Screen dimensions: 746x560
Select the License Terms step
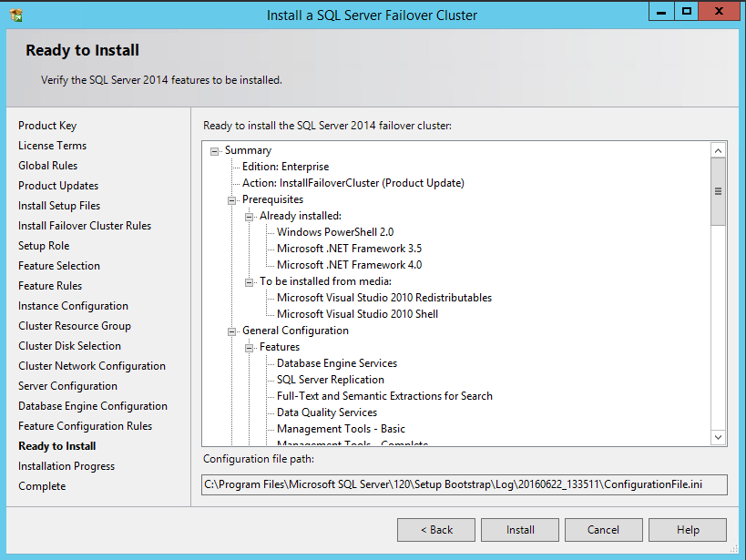point(52,146)
